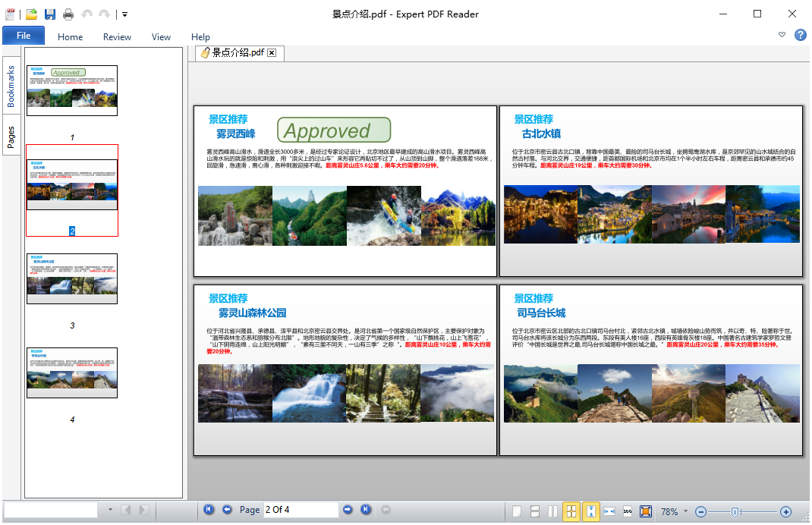Screen dimensions: 812x525
Task: Click the Save icon on the quick toolbar
Action: pos(49,14)
